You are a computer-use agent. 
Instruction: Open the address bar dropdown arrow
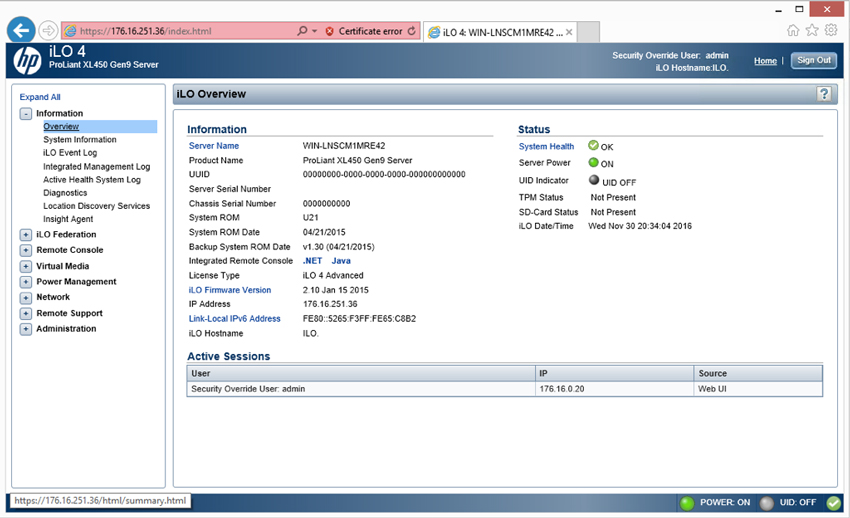314,31
